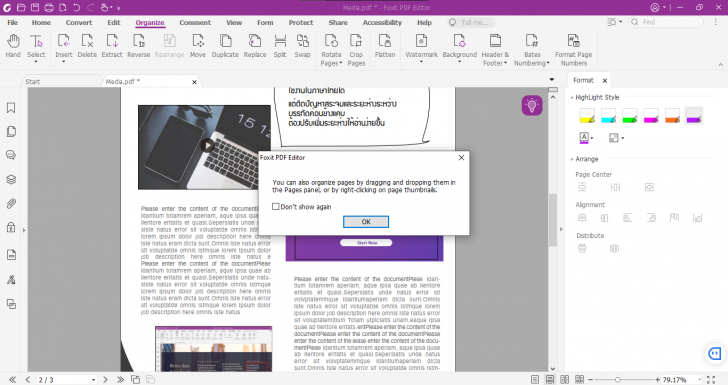
Task: Open the zoom percentage dropdown
Action: (699, 380)
